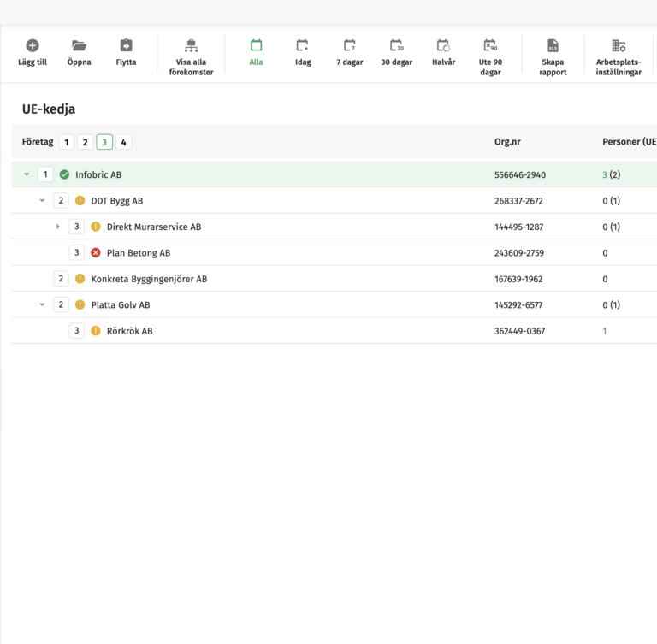Toggle company level 4 filter button
657x644 pixels.
[x=124, y=142]
